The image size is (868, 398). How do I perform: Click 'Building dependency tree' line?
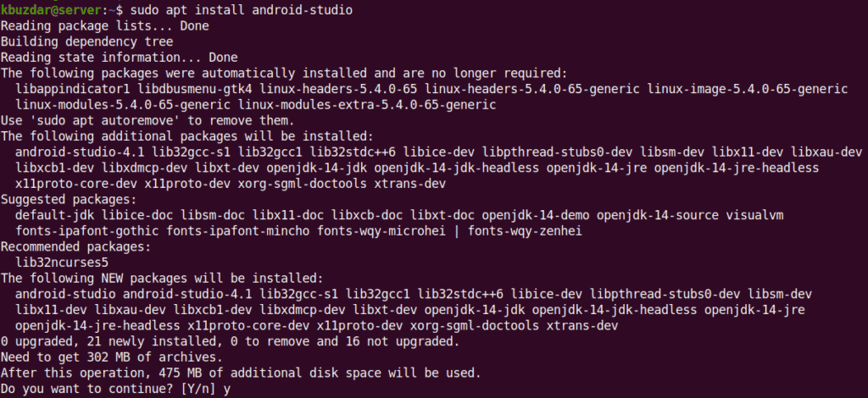(87, 41)
